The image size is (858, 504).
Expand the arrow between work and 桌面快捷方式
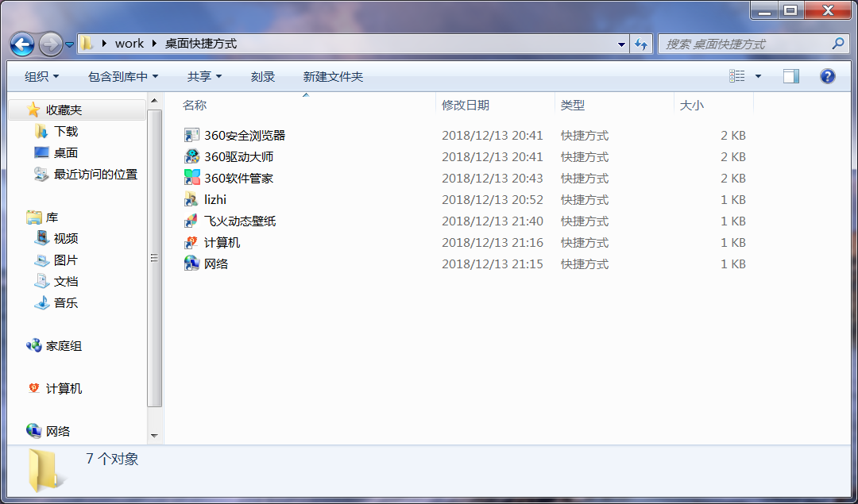click(x=154, y=44)
